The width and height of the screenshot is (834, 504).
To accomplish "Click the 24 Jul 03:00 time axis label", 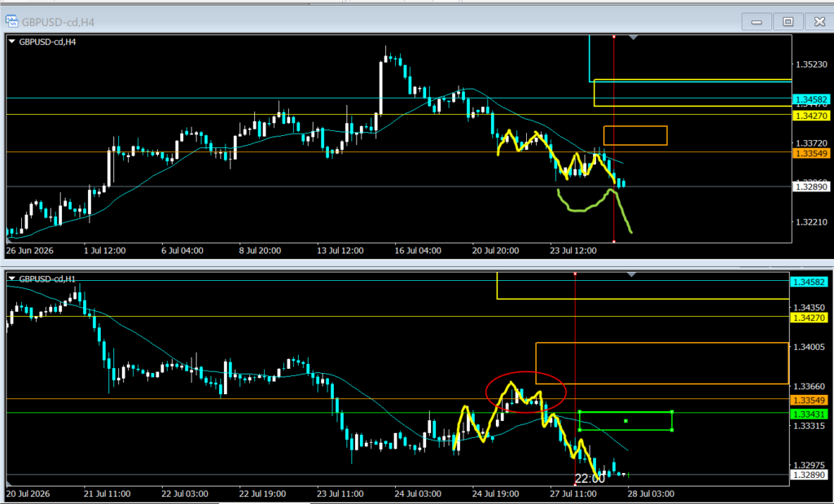I will pos(418,494).
